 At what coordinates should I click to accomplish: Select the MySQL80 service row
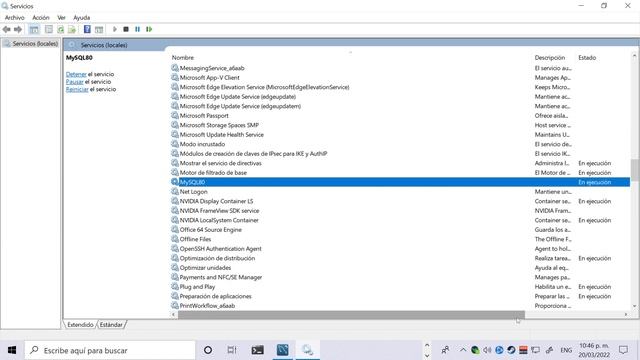coord(400,182)
